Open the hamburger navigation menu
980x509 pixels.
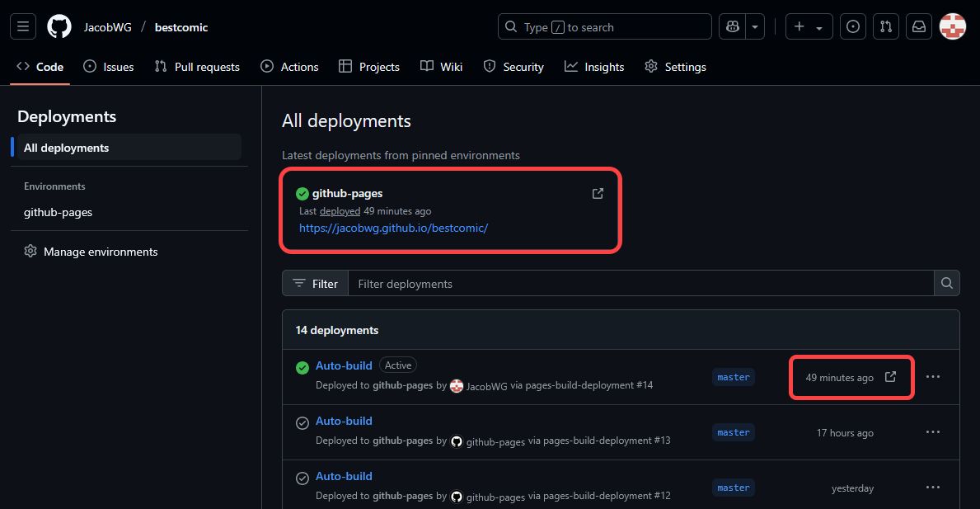click(23, 26)
